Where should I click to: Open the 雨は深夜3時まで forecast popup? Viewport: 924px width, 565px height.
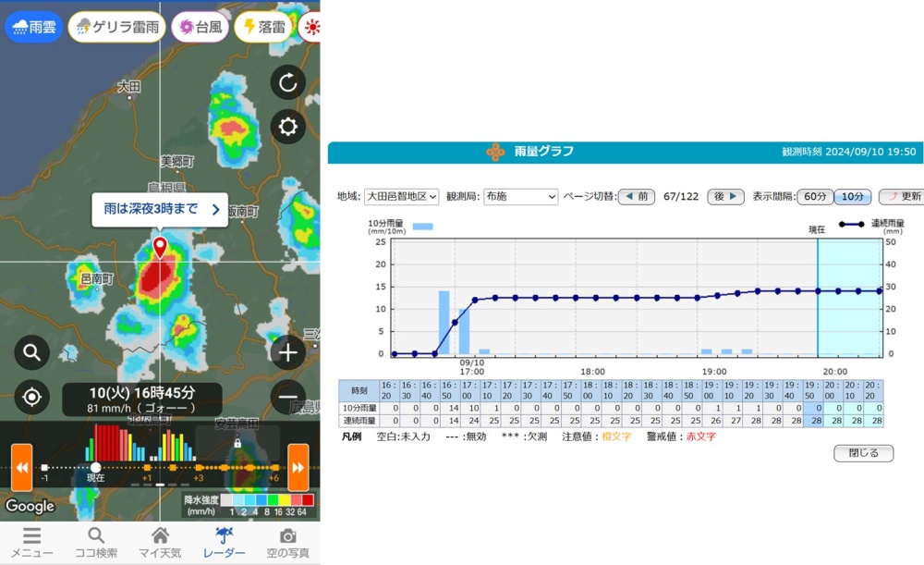pos(160,209)
